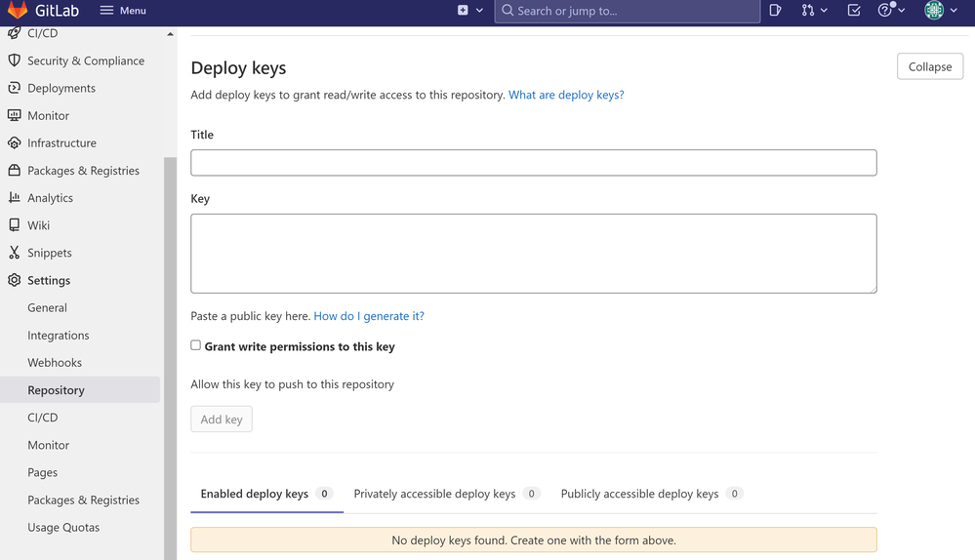Click the No deploy keys found message
This screenshot has height=560, width=975.
[x=534, y=540]
